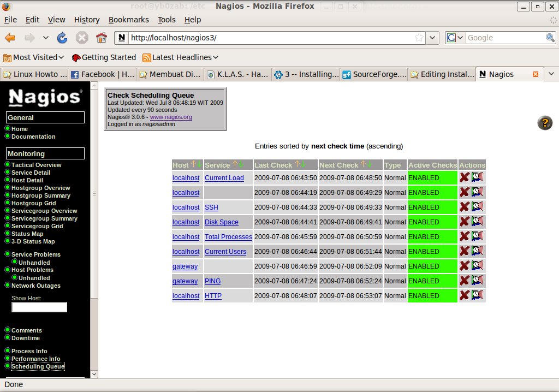Click the context help question mark icon
The height and width of the screenshot is (392, 559).
(x=545, y=123)
